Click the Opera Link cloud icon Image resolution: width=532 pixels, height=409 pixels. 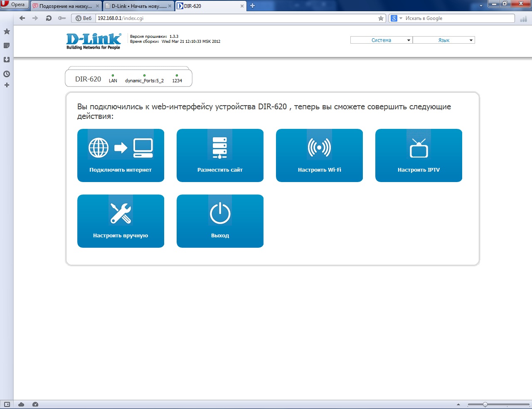coord(21,404)
